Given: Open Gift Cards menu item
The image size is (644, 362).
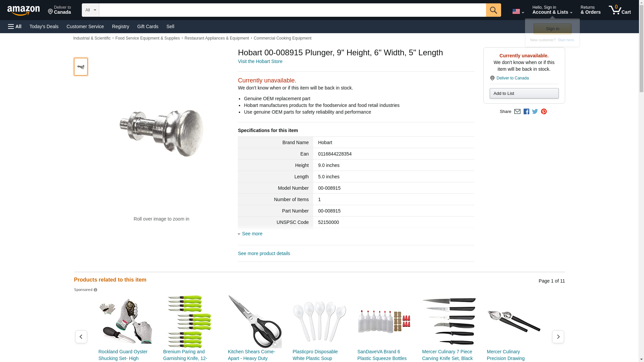Looking at the screenshot, I should pos(148,26).
